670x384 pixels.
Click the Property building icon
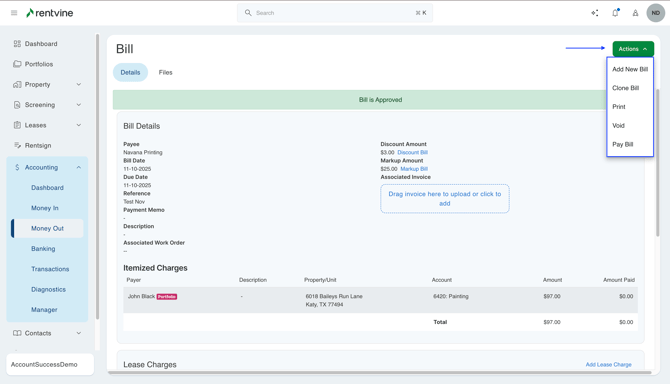click(17, 85)
